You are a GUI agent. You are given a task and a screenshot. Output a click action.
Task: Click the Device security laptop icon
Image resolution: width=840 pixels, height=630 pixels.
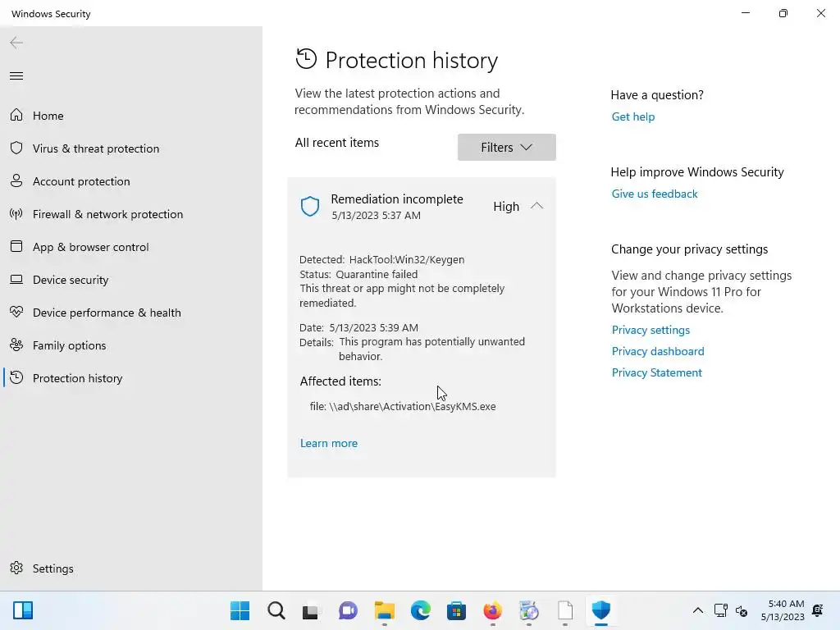tap(16, 280)
